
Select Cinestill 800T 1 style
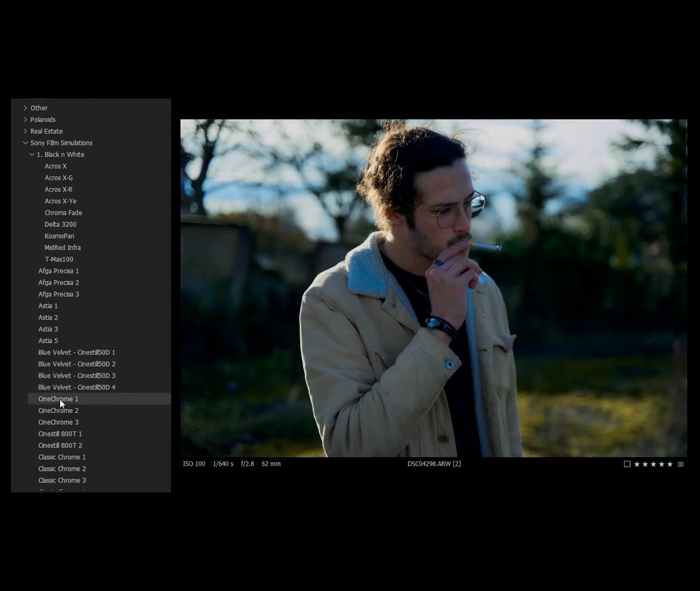[60, 434]
